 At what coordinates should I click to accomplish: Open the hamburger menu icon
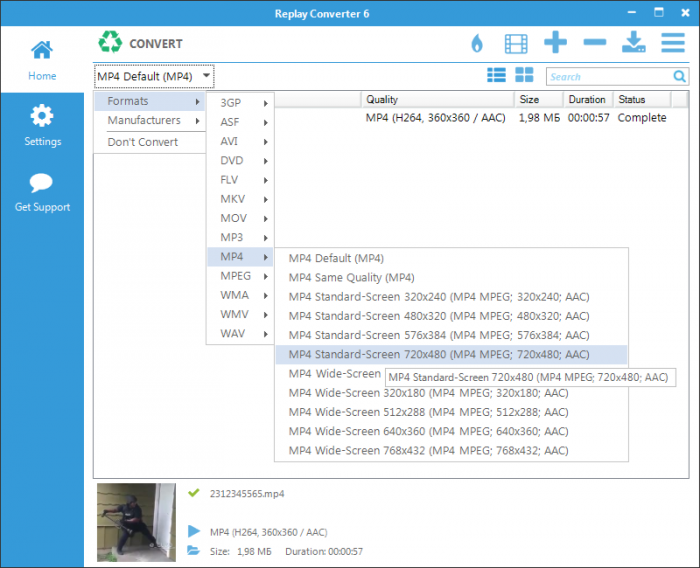tap(673, 43)
